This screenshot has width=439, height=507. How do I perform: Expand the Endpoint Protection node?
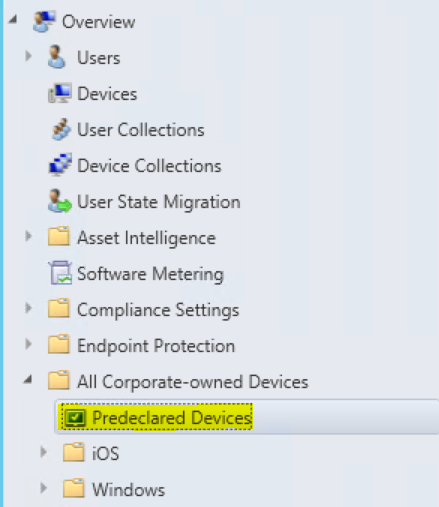[x=28, y=344]
